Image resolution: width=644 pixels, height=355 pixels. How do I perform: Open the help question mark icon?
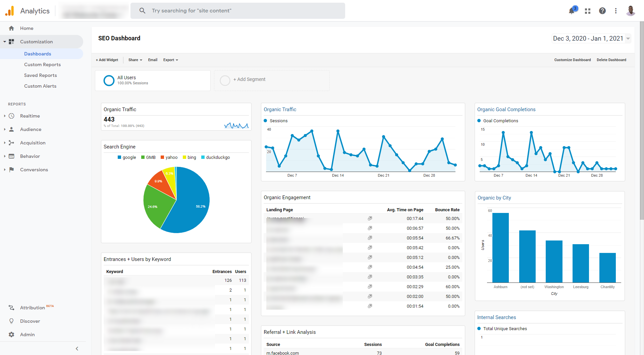pyautogui.click(x=602, y=11)
